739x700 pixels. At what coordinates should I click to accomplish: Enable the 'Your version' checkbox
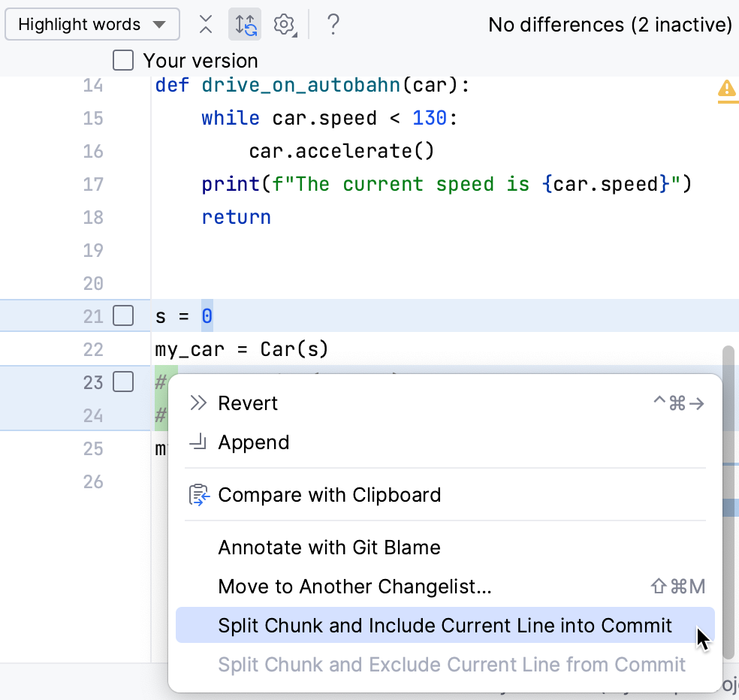(x=122, y=60)
